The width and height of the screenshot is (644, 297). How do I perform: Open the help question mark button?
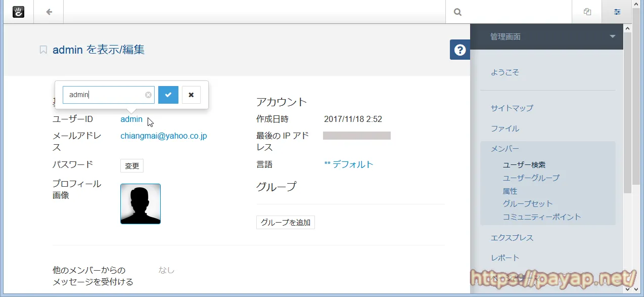tap(459, 50)
